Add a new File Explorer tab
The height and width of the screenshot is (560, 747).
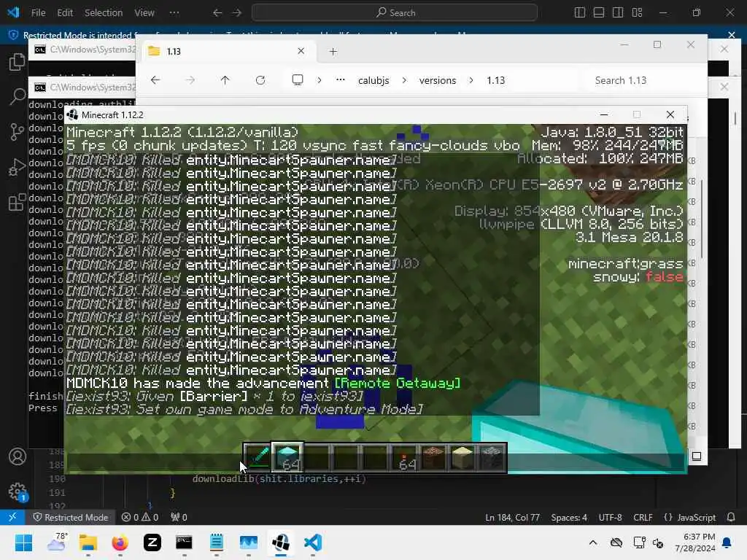(333, 52)
